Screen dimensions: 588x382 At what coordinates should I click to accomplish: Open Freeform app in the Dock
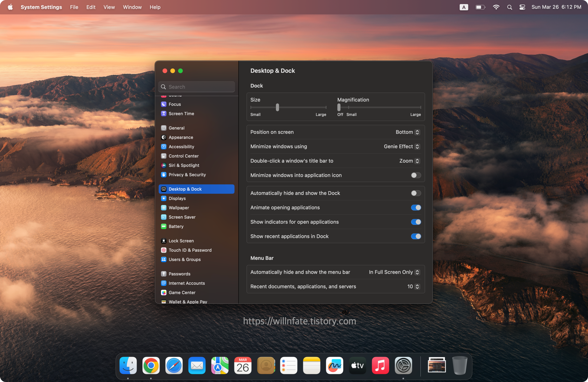point(334,366)
